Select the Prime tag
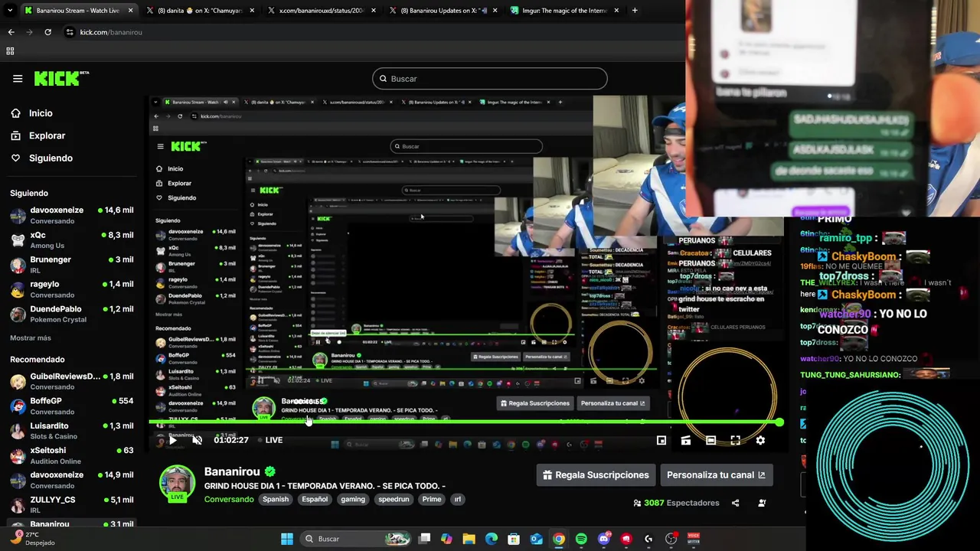The image size is (980, 551). [x=432, y=499]
